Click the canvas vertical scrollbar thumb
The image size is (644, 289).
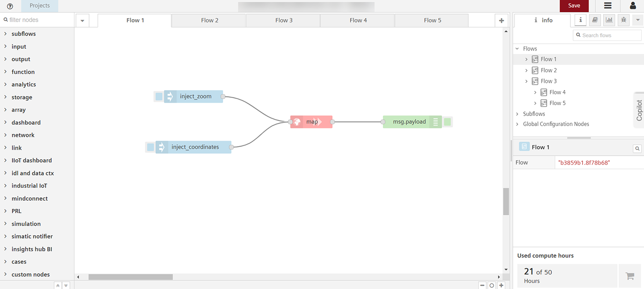point(506,202)
